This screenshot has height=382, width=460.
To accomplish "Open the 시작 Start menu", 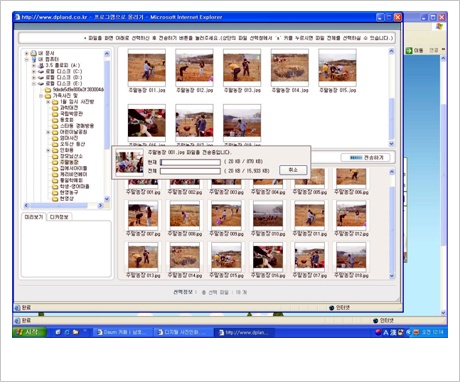I will coord(29,332).
